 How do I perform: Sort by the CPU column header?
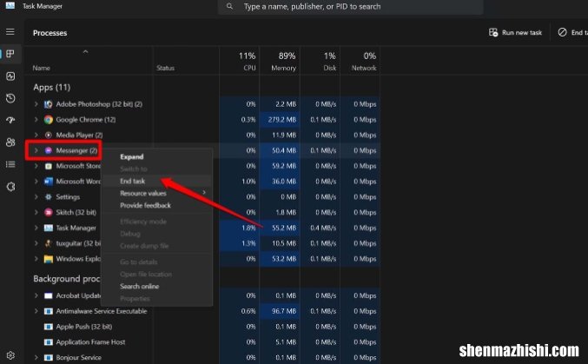[x=240, y=61]
